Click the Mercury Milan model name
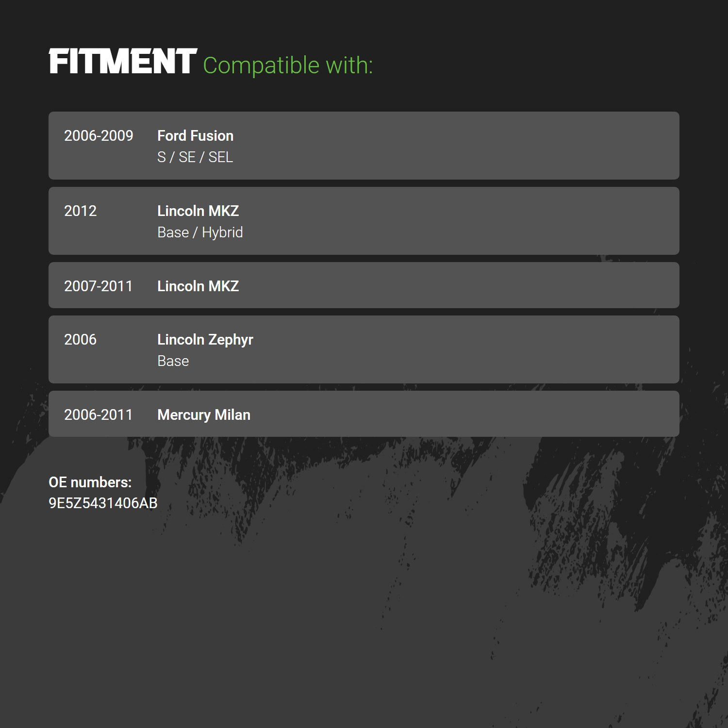Viewport: 728px width, 728px height. click(204, 415)
